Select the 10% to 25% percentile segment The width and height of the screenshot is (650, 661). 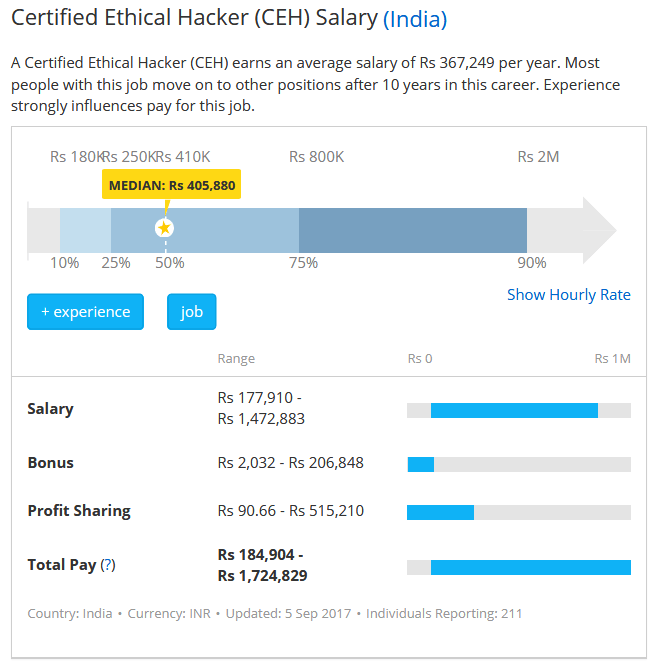click(x=85, y=230)
